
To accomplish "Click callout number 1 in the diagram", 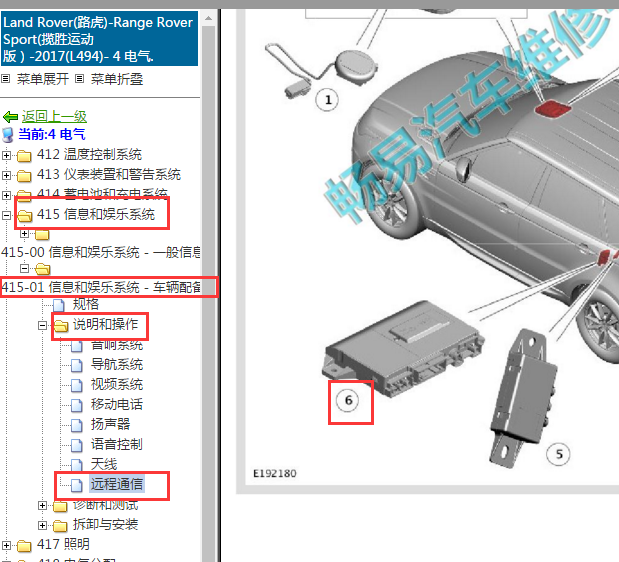I will (327, 100).
